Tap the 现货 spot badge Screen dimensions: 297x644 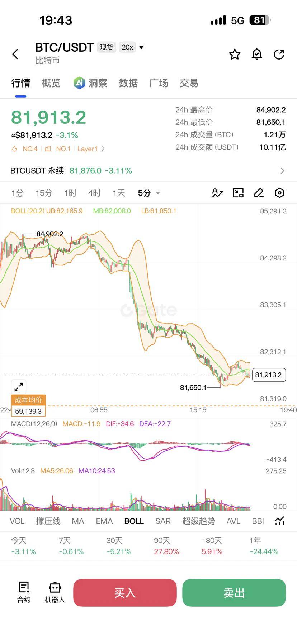tap(107, 47)
